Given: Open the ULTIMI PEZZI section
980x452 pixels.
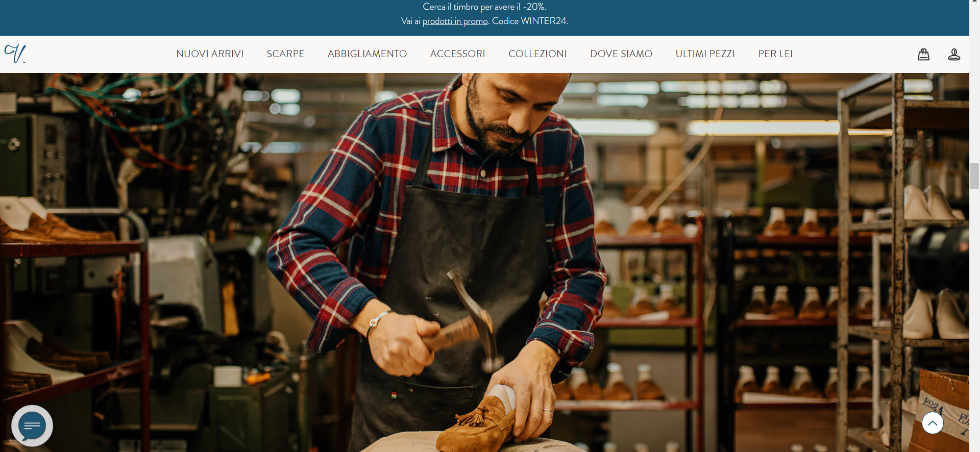Looking at the screenshot, I should [705, 54].
